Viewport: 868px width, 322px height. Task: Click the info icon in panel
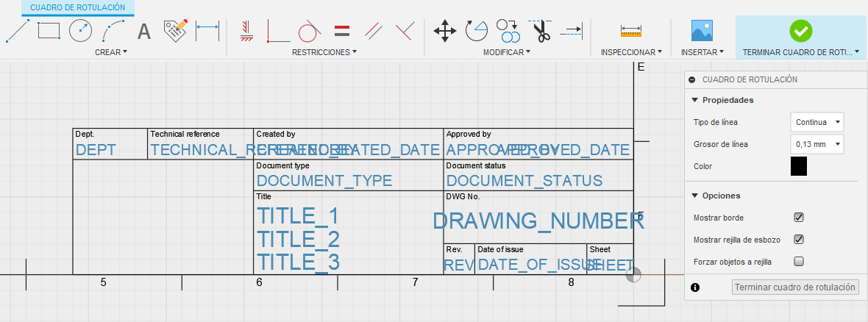pyautogui.click(x=695, y=287)
